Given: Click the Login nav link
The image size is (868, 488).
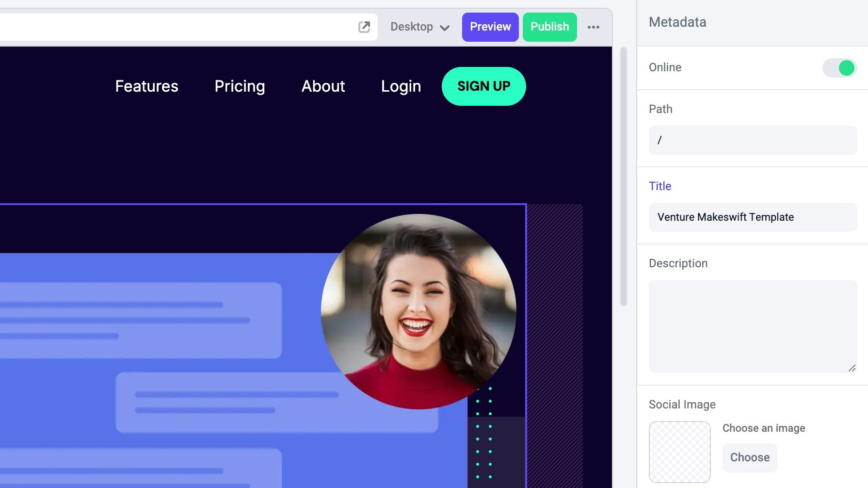Looking at the screenshot, I should click(x=401, y=86).
